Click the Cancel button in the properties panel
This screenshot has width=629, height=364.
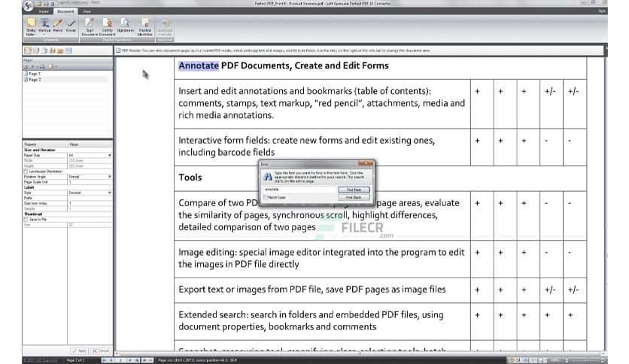click(x=100, y=350)
